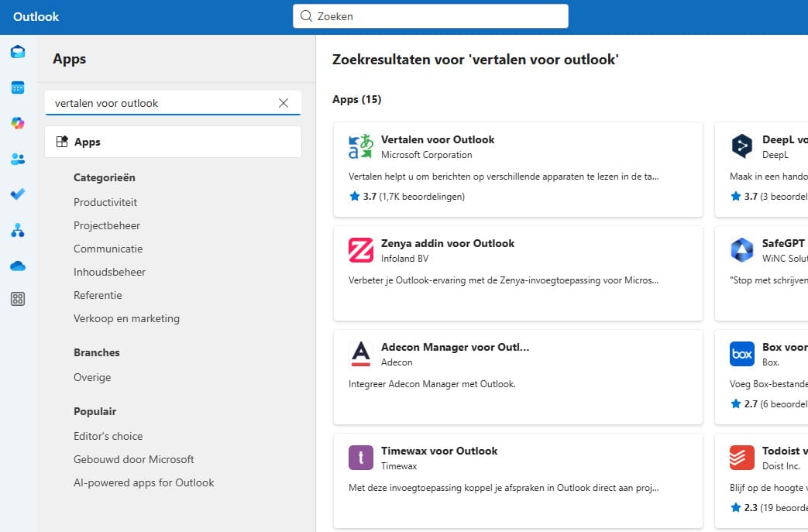Open Vertalen voor Outlook title

[438, 139]
